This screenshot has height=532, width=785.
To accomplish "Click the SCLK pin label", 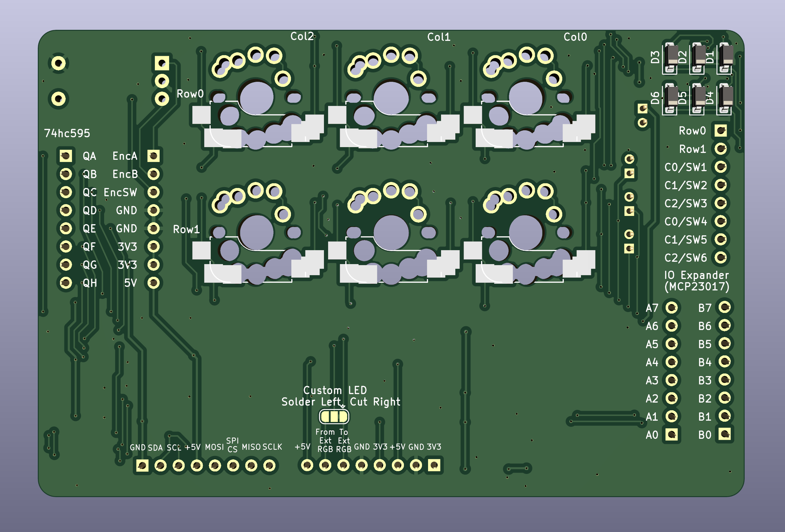I will tap(272, 447).
